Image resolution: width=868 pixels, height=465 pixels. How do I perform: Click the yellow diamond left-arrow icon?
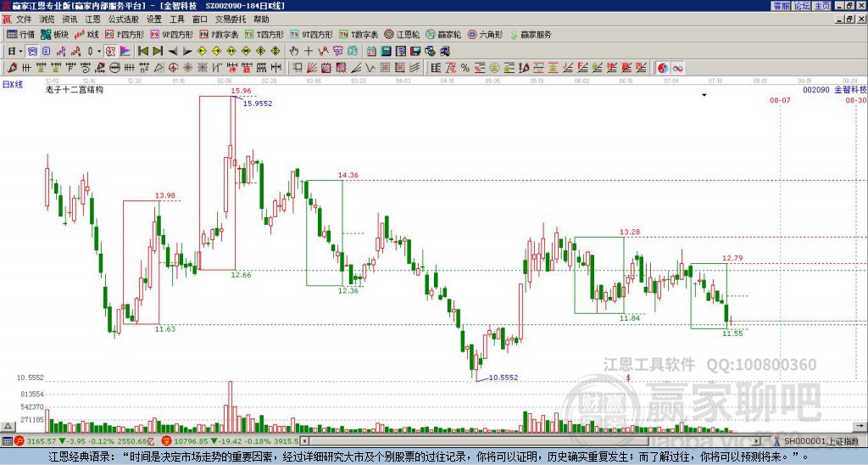click(202, 51)
